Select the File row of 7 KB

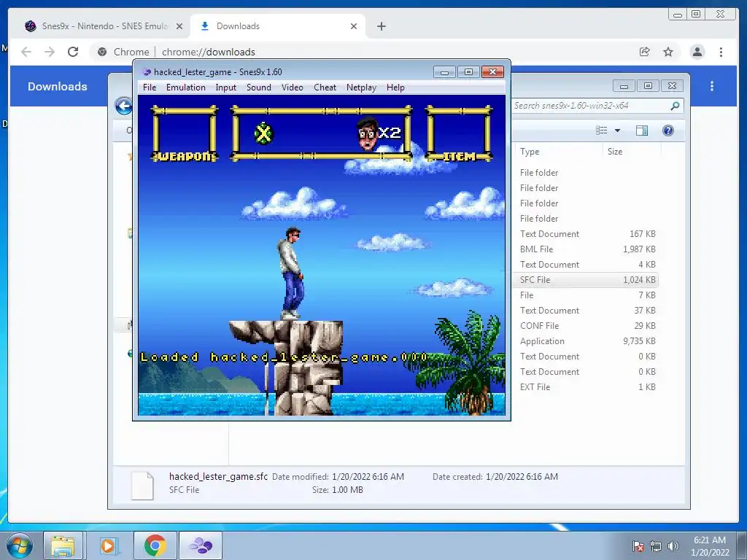coord(587,295)
